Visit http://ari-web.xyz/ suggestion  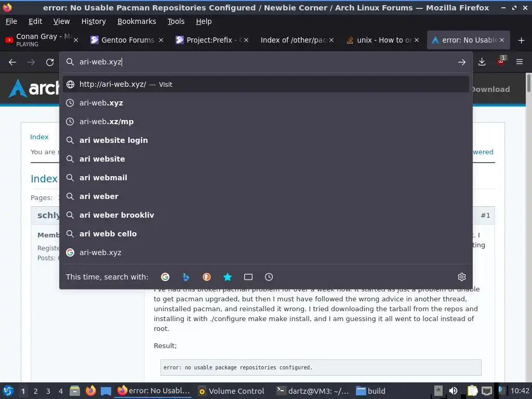click(x=266, y=84)
